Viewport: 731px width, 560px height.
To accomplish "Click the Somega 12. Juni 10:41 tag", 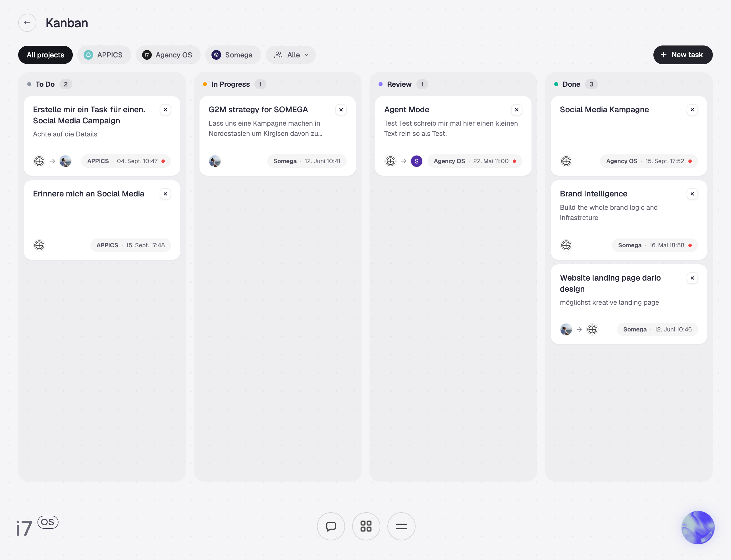I will 307,161.
